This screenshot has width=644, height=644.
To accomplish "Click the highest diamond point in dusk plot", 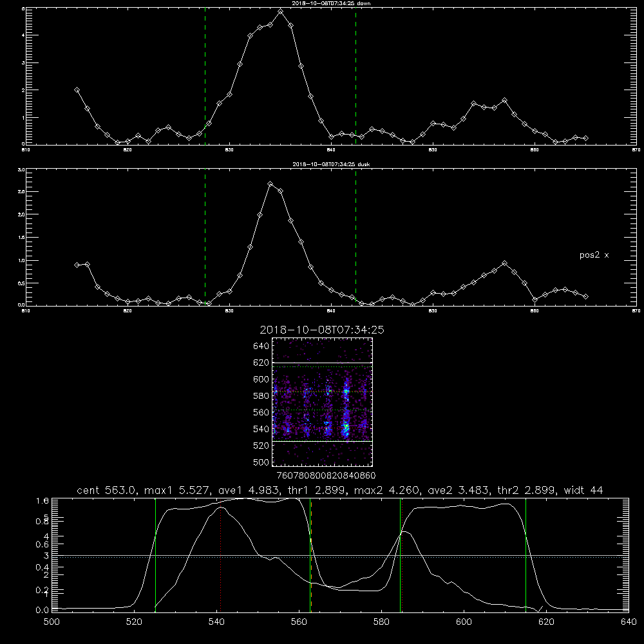I will click(x=270, y=184).
